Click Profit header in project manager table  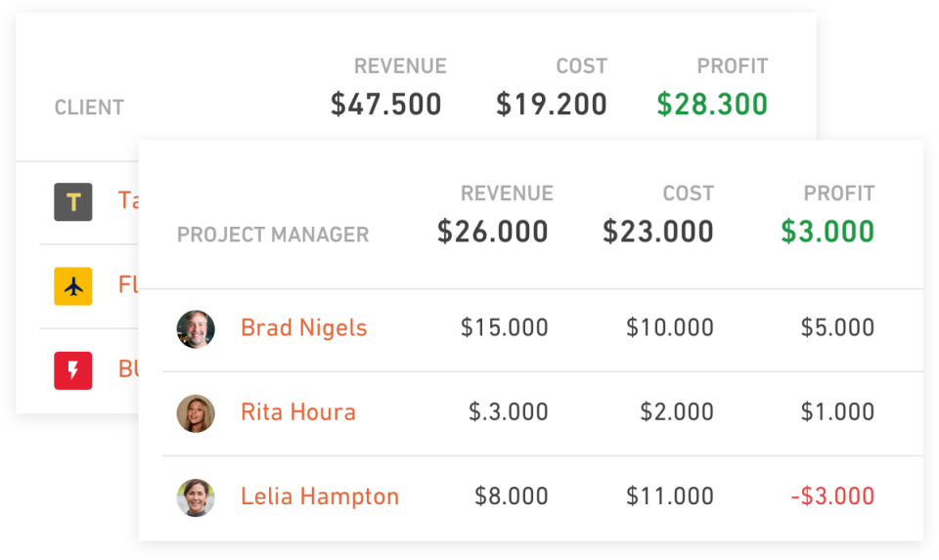pyautogui.click(x=839, y=194)
